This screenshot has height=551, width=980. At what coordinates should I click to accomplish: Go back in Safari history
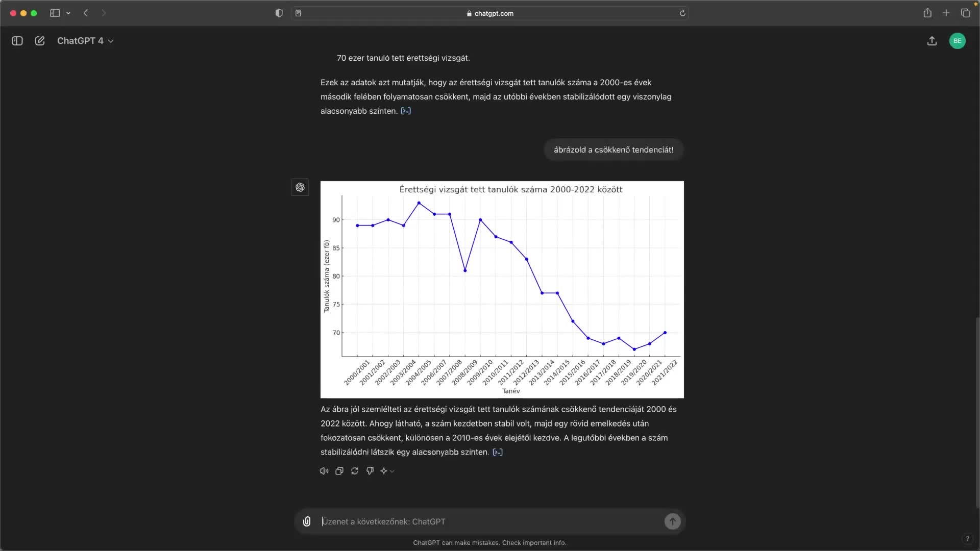[x=86, y=13]
